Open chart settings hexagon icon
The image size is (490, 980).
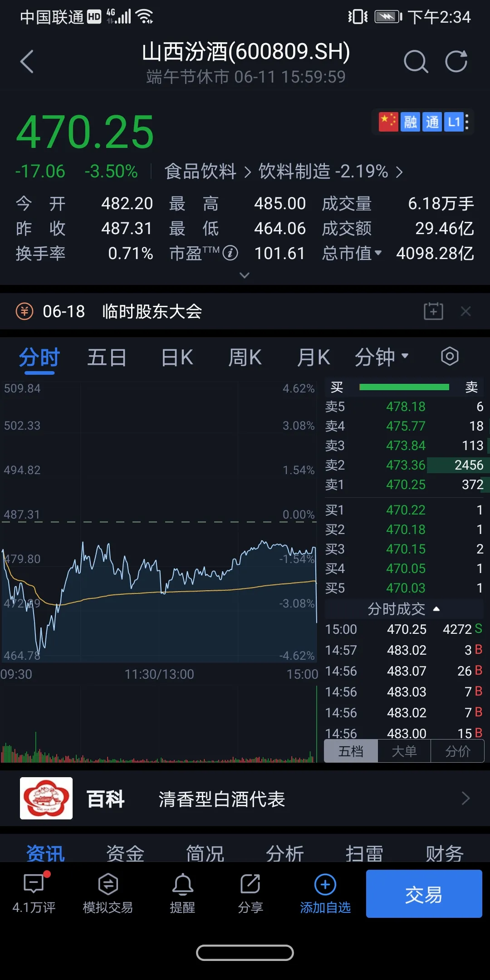[x=450, y=357]
